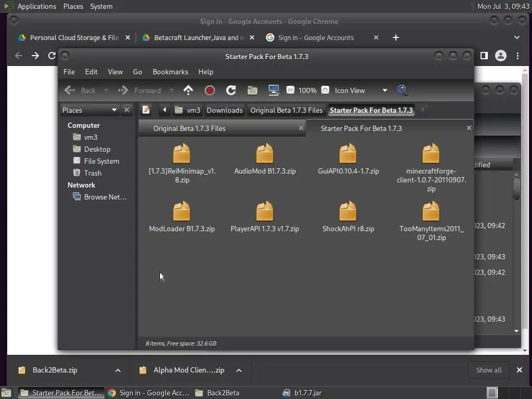Go to vm3 in the path bar
Screen dimensions: 532x399
(188, 110)
